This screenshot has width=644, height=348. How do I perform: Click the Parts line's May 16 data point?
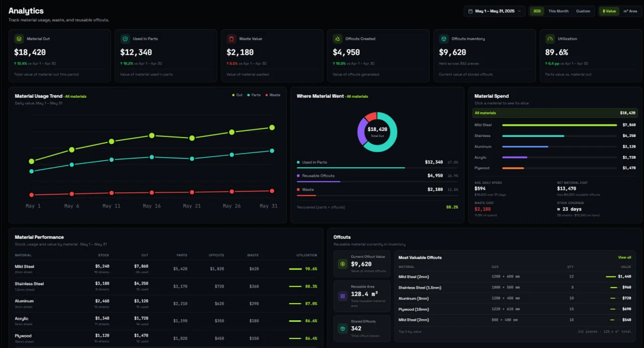click(x=151, y=157)
